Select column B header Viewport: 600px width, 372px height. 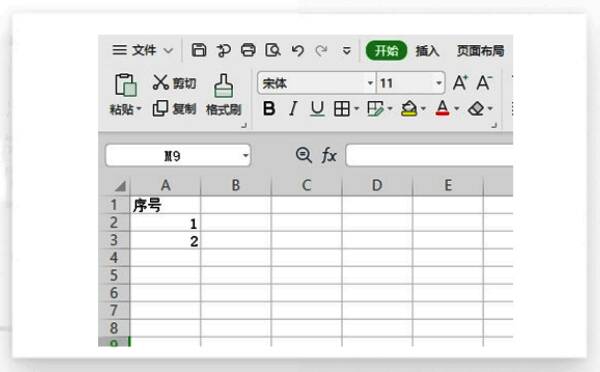pyautogui.click(x=236, y=186)
